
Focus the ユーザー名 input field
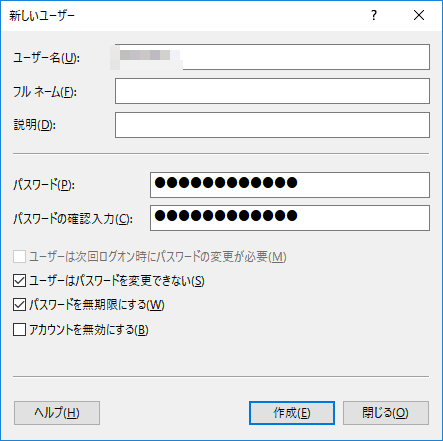[272, 57]
